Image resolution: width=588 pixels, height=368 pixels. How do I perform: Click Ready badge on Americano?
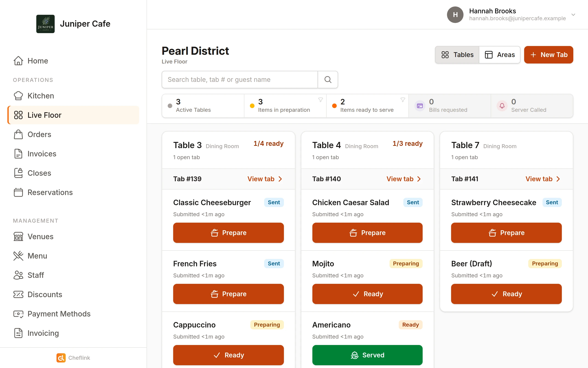[x=410, y=325]
